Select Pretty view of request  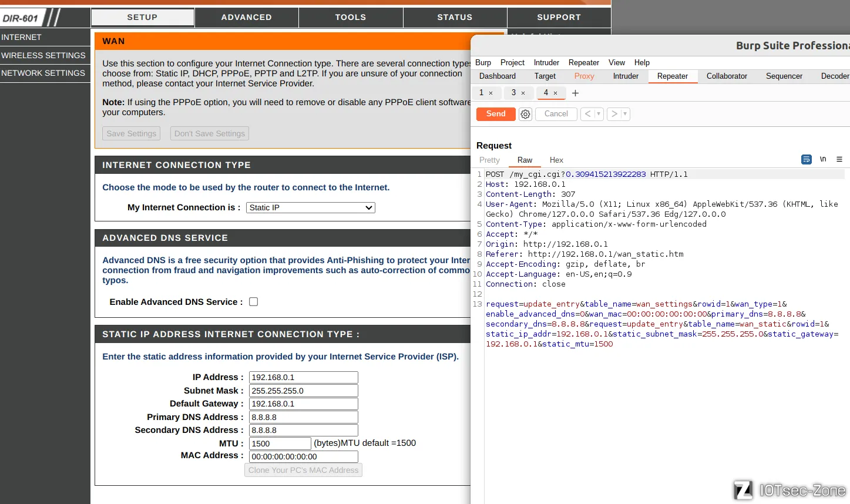489,160
